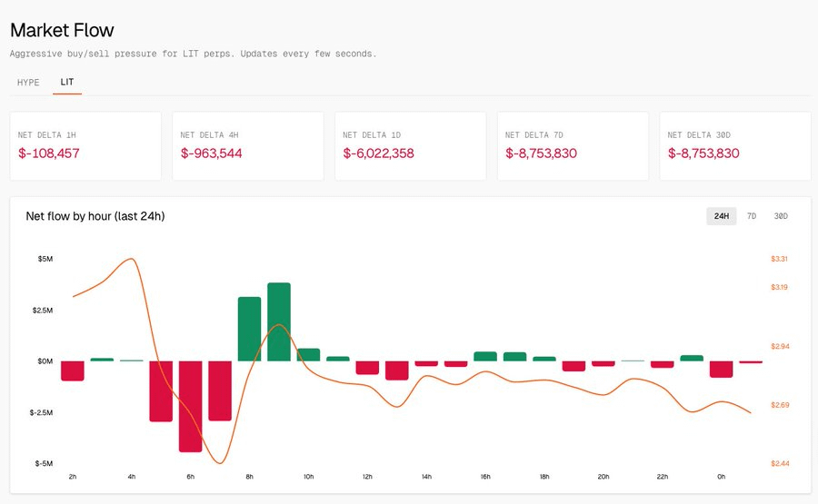Switch to the HYPE tab

[x=28, y=83]
